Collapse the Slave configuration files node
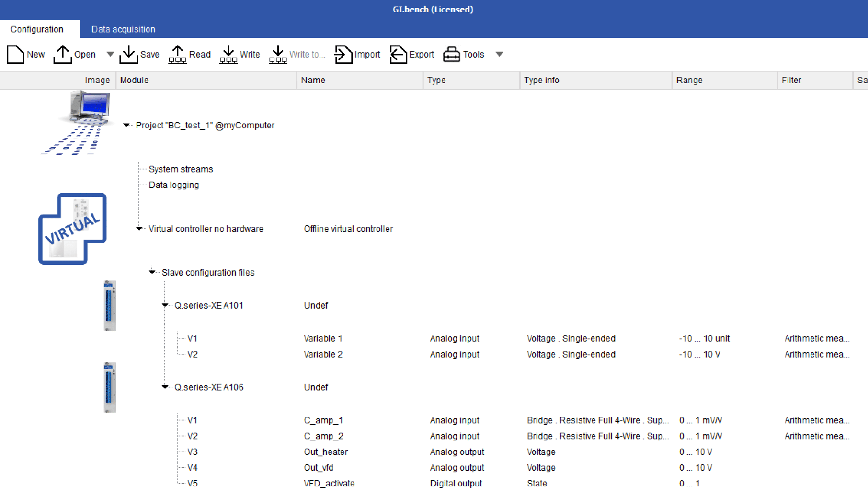 coord(152,272)
